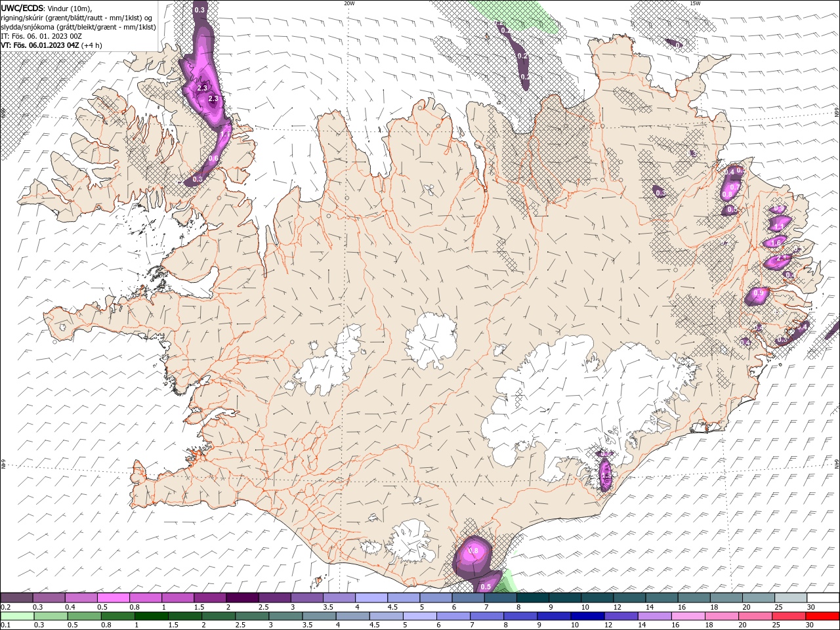Click the '(+4 h)' forecast offset text

[x=92, y=45]
